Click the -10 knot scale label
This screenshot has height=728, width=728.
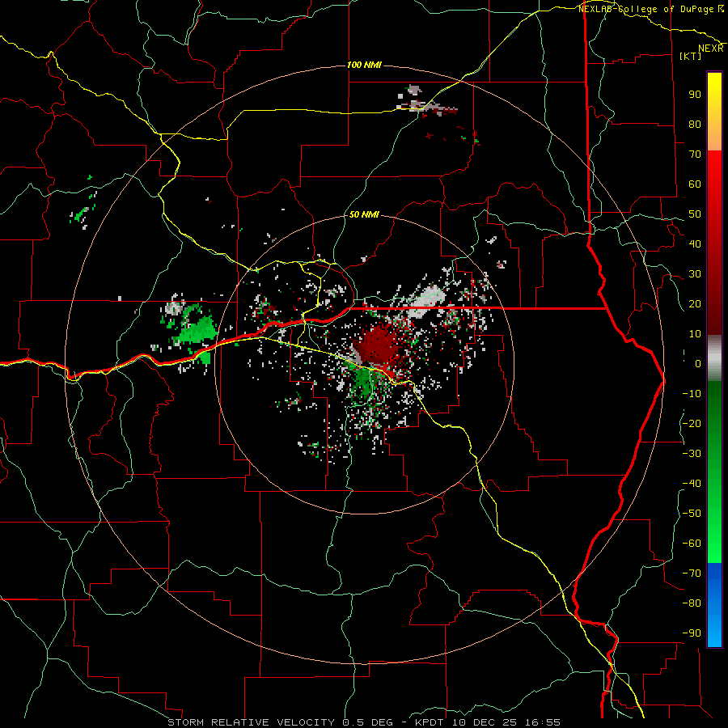pos(692,394)
